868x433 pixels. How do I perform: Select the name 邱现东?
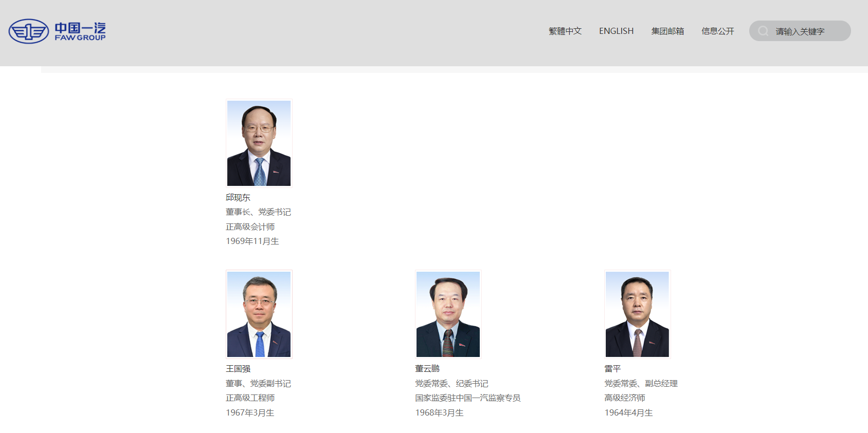238,197
